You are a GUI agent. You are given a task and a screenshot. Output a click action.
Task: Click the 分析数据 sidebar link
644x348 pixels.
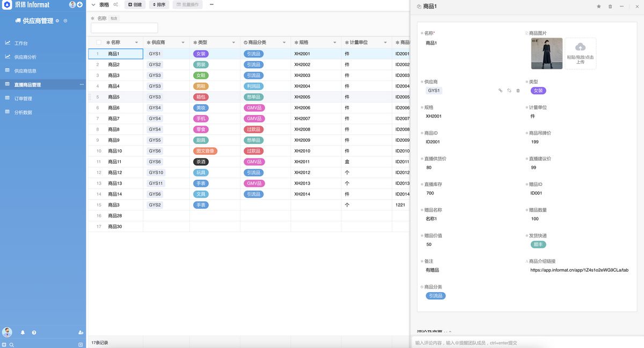click(x=26, y=112)
